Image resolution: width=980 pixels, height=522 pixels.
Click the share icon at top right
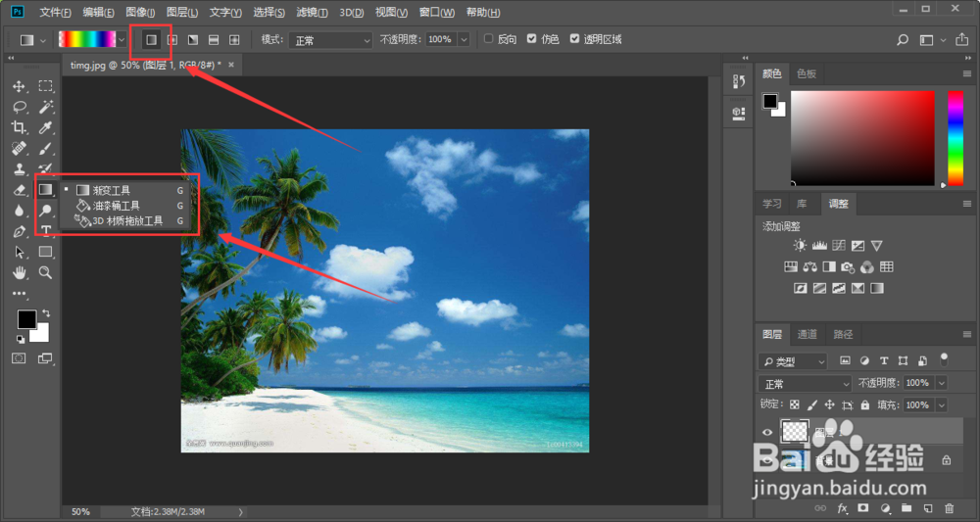(x=962, y=40)
